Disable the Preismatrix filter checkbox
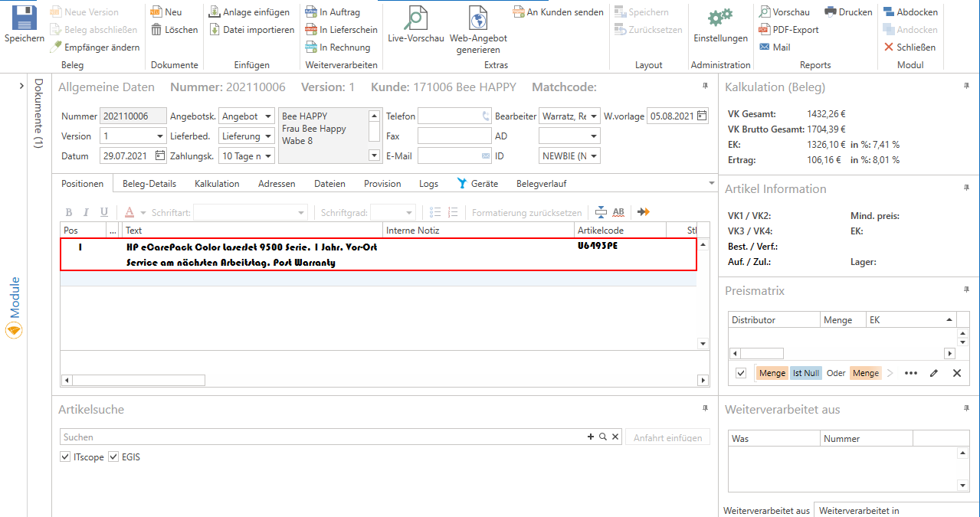This screenshot has height=517, width=980. pos(741,373)
